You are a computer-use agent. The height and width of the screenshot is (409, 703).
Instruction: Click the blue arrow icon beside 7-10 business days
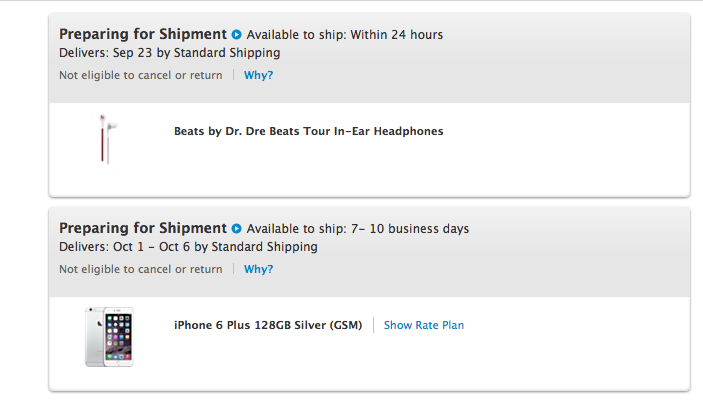point(237,228)
